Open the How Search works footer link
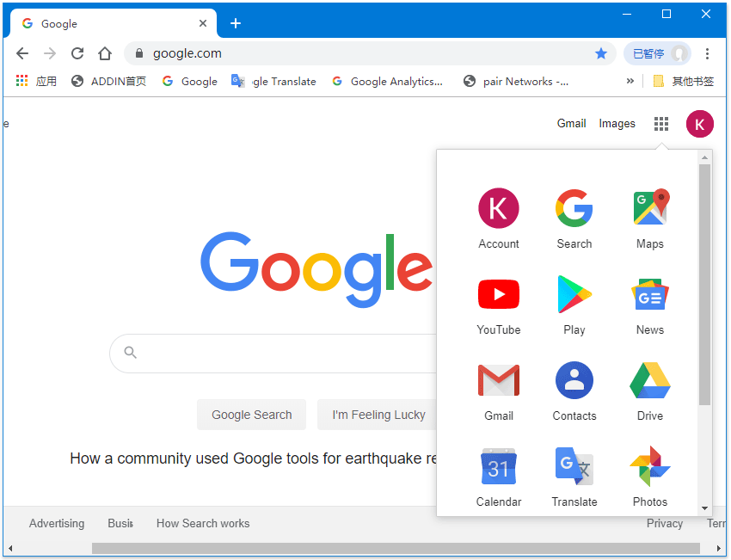Screen dimensions: 731x560 click(x=203, y=523)
